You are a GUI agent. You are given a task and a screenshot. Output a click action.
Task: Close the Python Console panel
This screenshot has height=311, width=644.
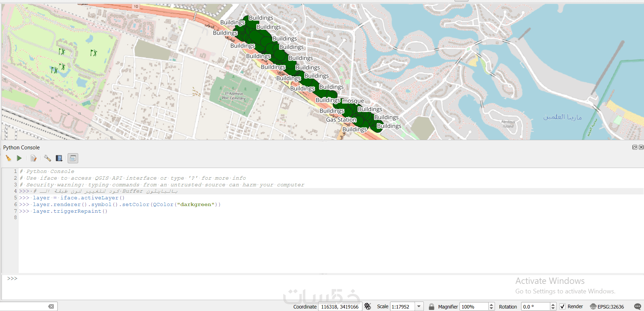641,147
